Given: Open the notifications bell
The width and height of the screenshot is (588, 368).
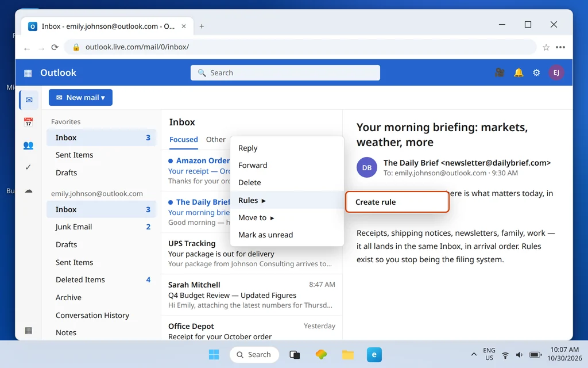Looking at the screenshot, I should tap(519, 72).
